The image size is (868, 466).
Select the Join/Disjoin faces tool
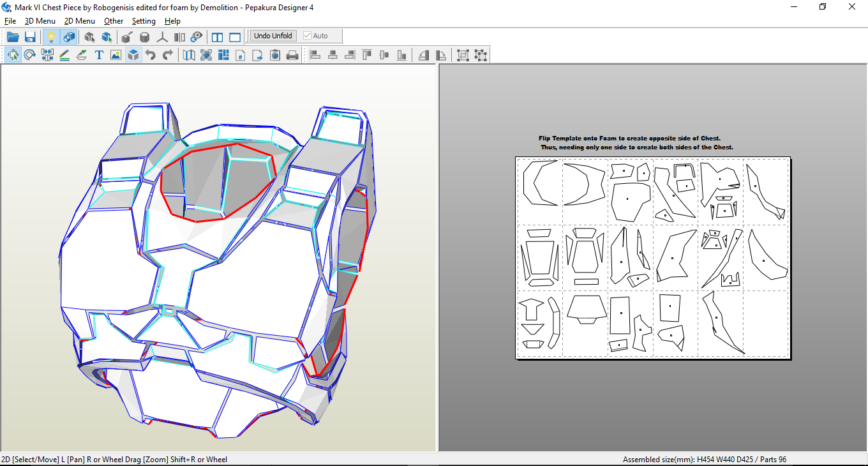(x=47, y=55)
